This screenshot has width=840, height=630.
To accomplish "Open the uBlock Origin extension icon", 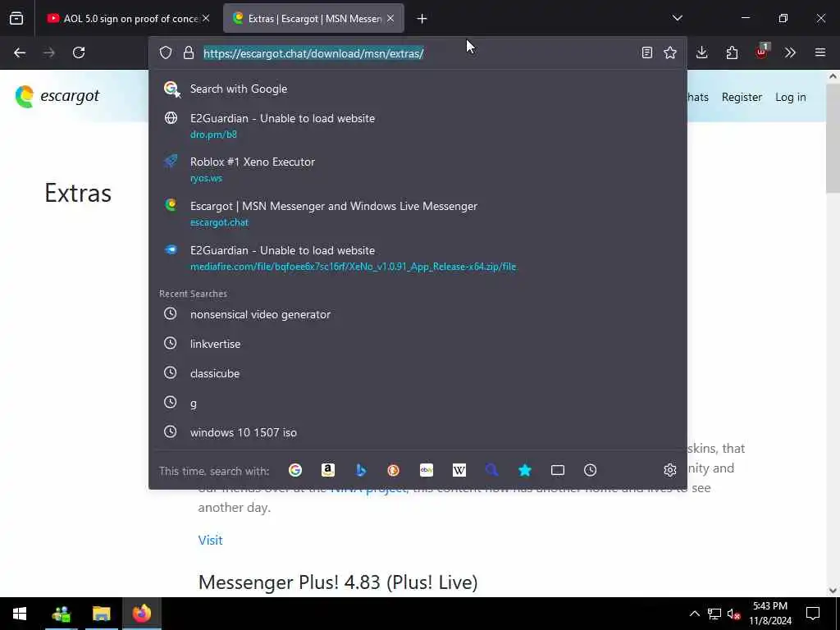I will point(762,52).
